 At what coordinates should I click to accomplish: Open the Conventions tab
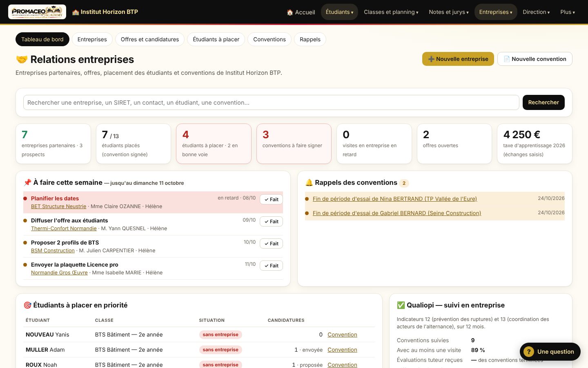tap(269, 39)
